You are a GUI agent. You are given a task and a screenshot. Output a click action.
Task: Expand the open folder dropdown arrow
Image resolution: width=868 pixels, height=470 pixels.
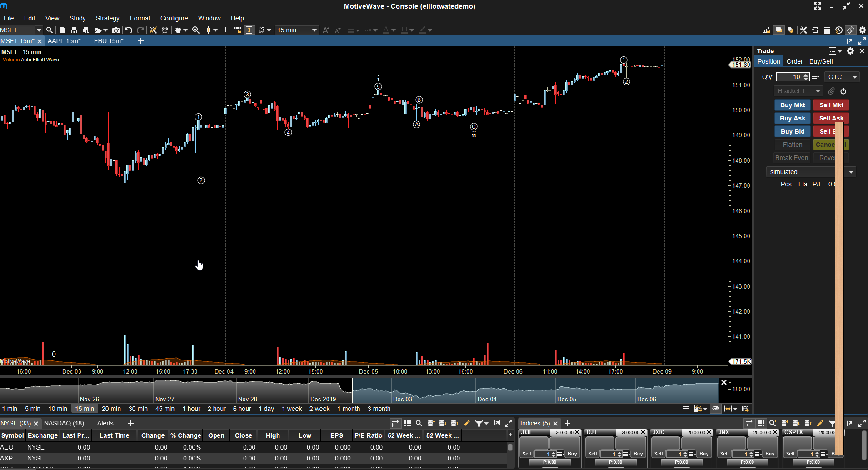(x=105, y=30)
